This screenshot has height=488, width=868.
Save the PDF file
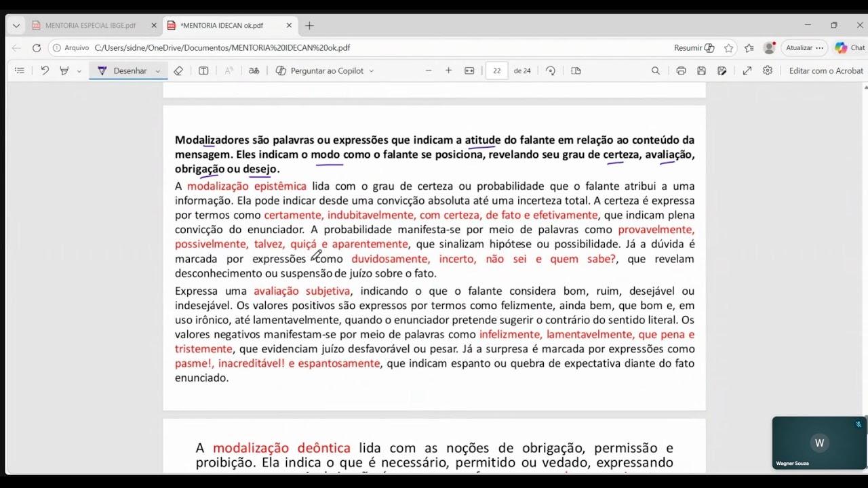click(702, 70)
